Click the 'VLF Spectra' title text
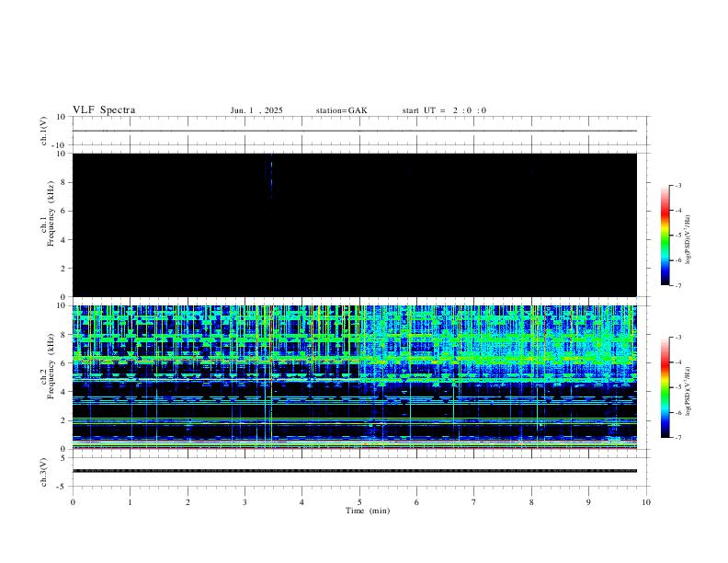The image size is (728, 563). (x=104, y=110)
